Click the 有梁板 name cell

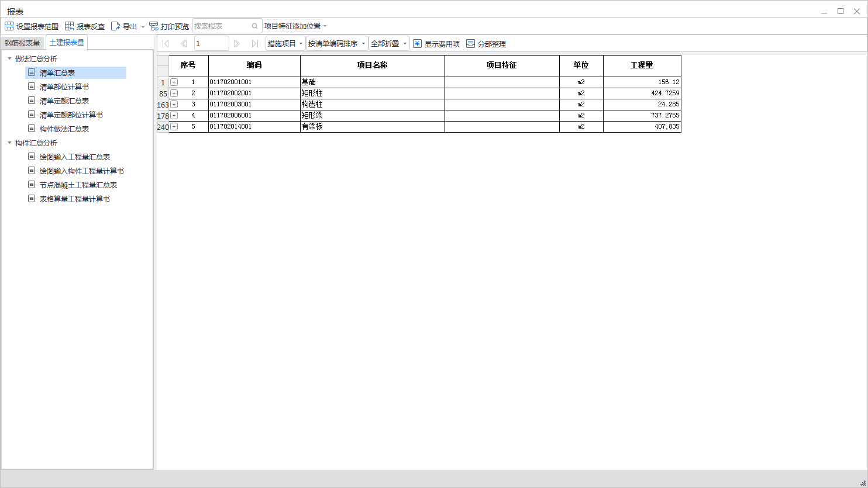click(x=373, y=127)
